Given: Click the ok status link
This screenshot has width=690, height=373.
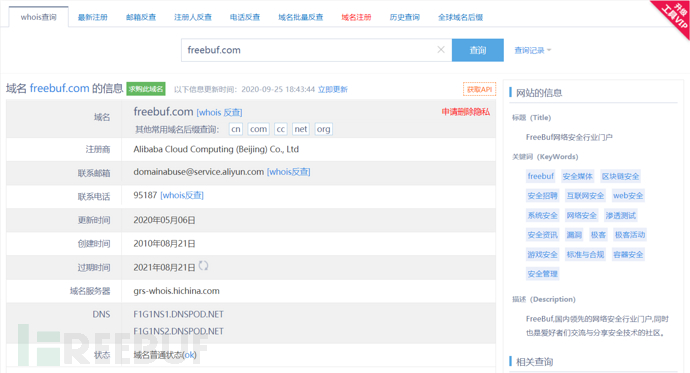Looking at the screenshot, I should [189, 355].
